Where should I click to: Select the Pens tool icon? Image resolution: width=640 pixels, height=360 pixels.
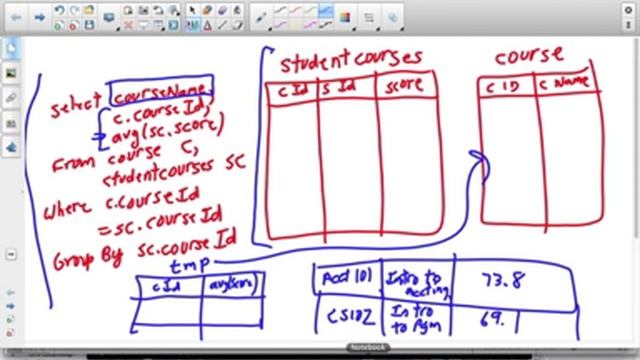(207, 10)
